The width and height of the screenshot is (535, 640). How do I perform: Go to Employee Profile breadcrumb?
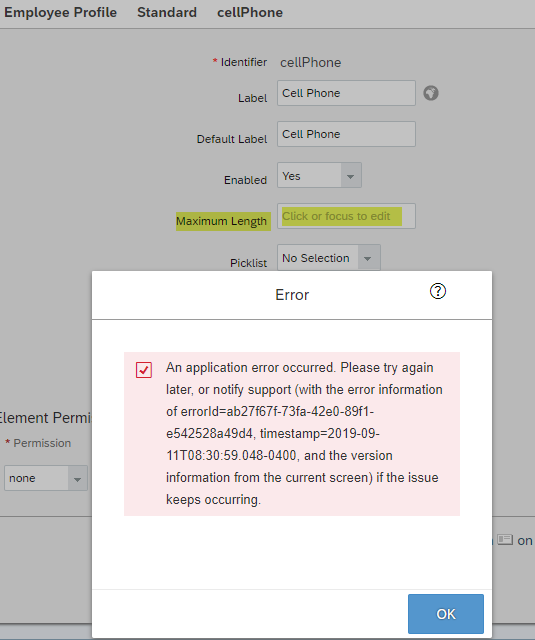coord(60,12)
